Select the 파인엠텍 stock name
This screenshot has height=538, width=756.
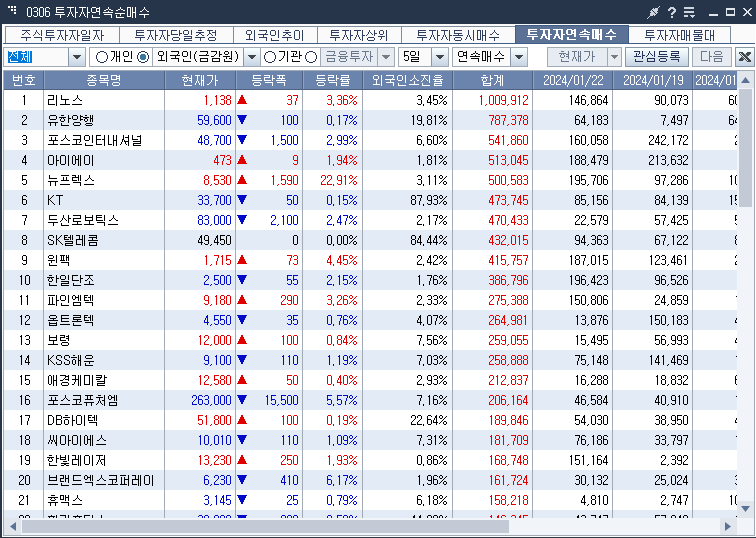tap(70, 300)
